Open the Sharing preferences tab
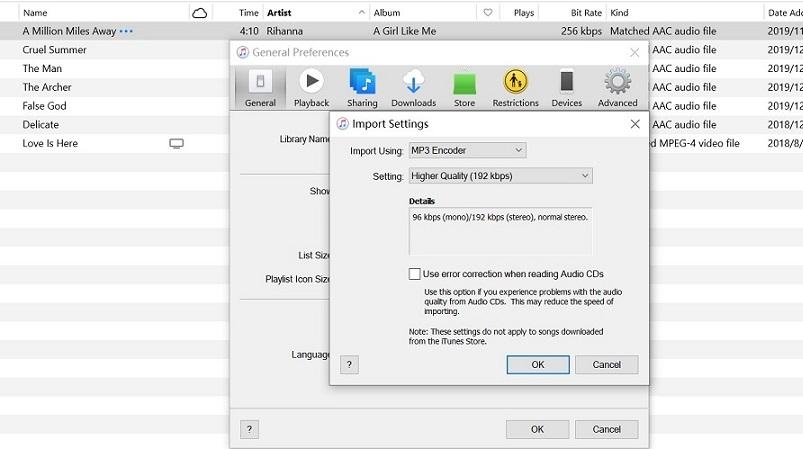This screenshot has height=449, width=803. pyautogui.click(x=362, y=88)
